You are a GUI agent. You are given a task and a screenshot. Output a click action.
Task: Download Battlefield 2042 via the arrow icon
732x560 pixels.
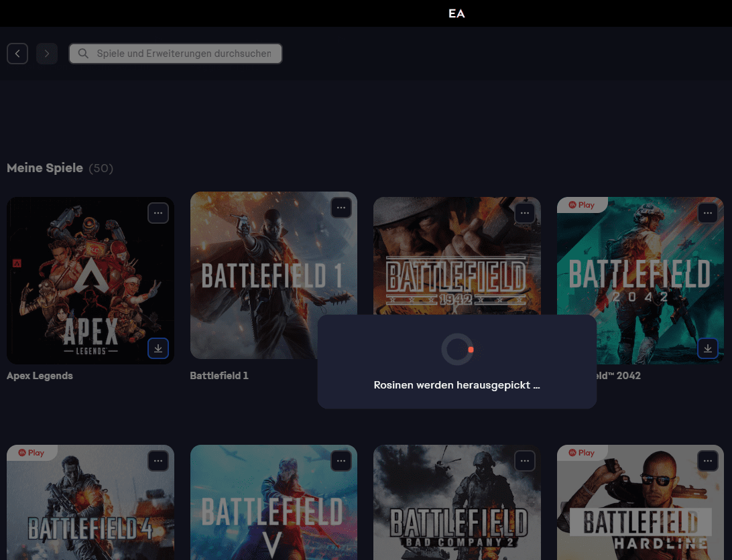click(708, 348)
